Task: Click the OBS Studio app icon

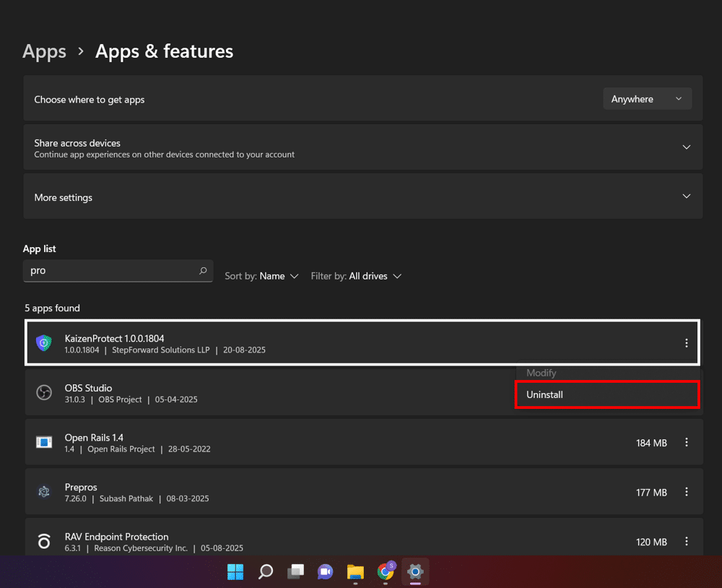Action: click(x=44, y=393)
